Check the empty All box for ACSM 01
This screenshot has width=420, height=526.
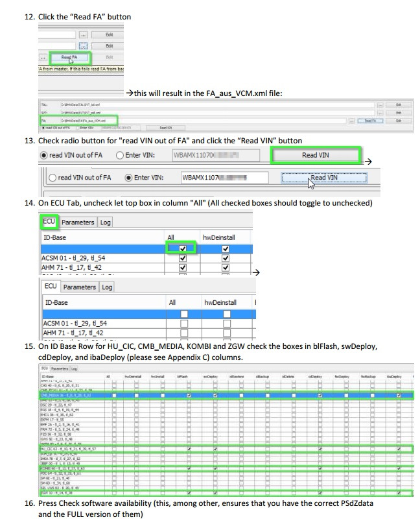[184, 324]
